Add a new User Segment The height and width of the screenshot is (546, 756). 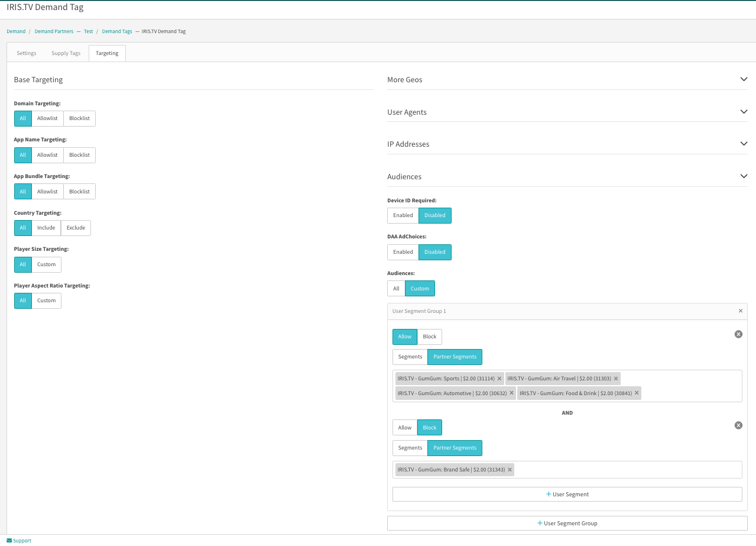[x=567, y=494]
